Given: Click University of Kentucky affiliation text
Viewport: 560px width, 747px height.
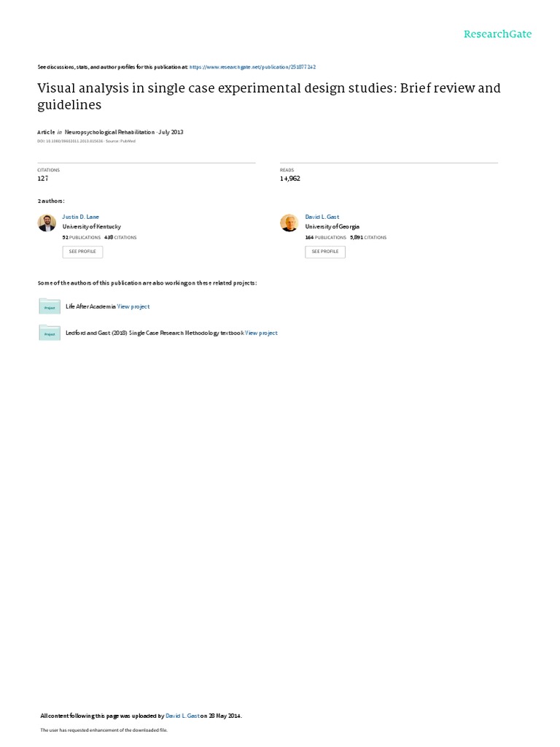Looking at the screenshot, I should coord(91,227).
